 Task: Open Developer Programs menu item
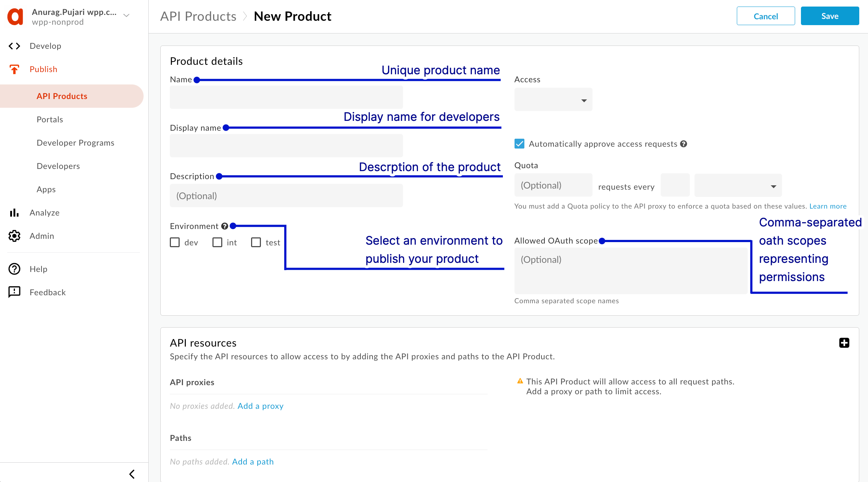tap(75, 143)
